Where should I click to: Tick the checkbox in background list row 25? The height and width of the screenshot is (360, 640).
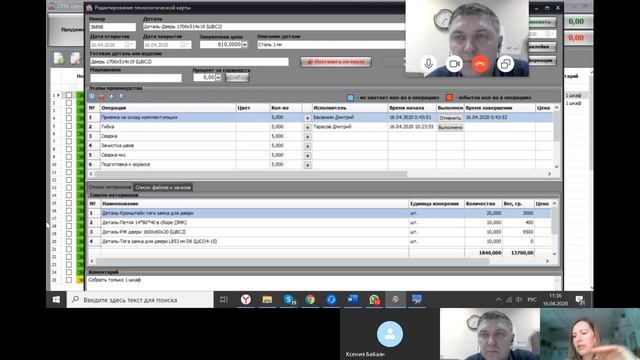click(x=69, y=280)
